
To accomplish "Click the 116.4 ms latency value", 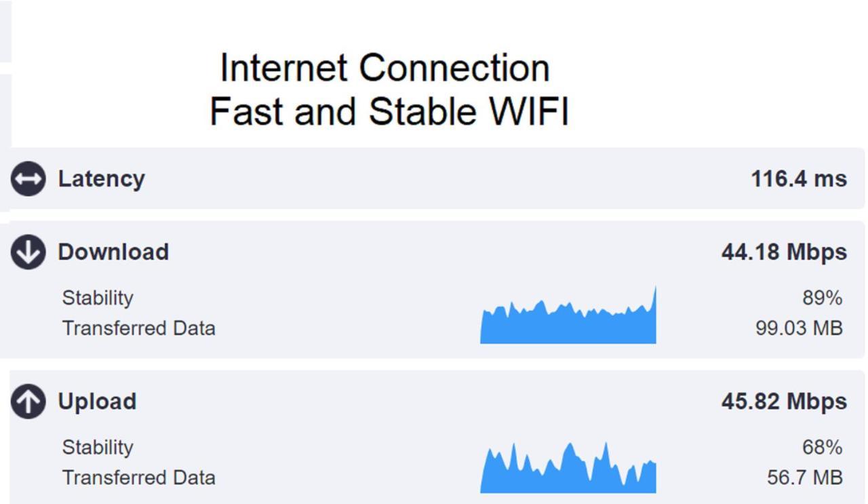I will click(x=799, y=179).
